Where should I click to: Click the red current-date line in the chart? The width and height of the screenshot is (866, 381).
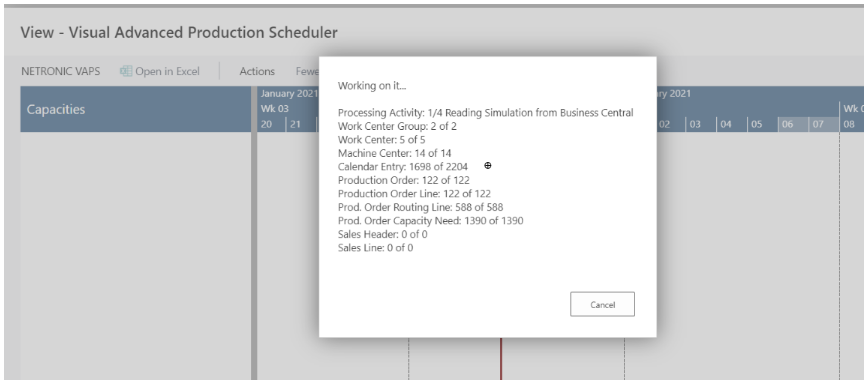click(x=501, y=358)
